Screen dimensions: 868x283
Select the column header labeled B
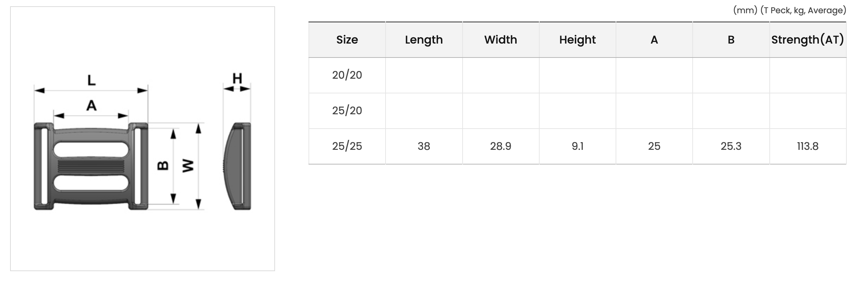731,40
